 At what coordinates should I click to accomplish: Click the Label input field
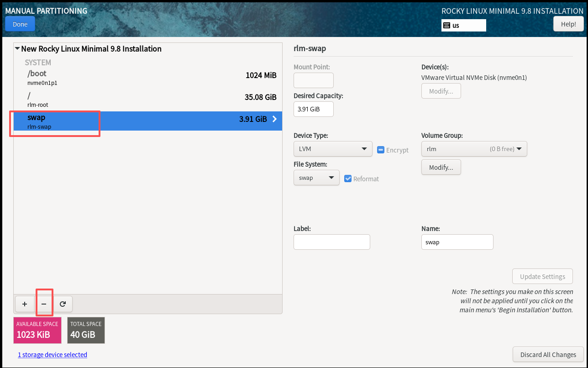click(x=332, y=242)
